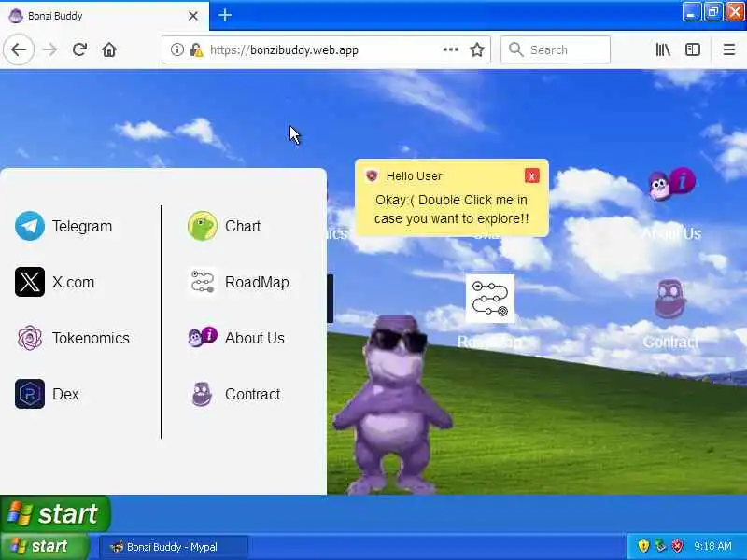747x560 pixels.
Task: Click the Contract desktop icon
Action: pyautogui.click(x=670, y=299)
